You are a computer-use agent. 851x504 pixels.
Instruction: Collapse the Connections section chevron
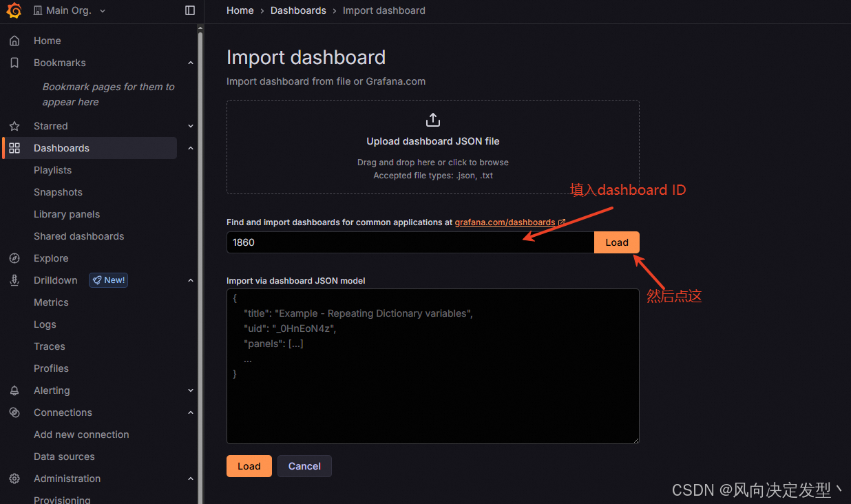pos(191,412)
